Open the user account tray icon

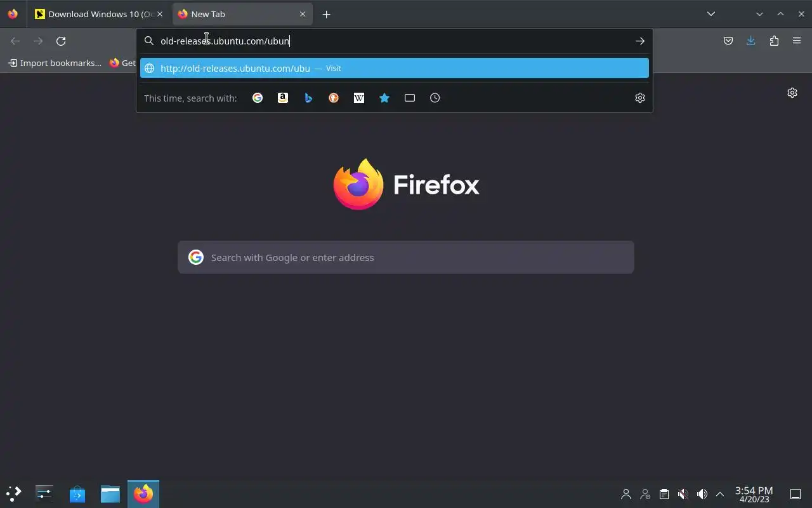click(x=626, y=494)
